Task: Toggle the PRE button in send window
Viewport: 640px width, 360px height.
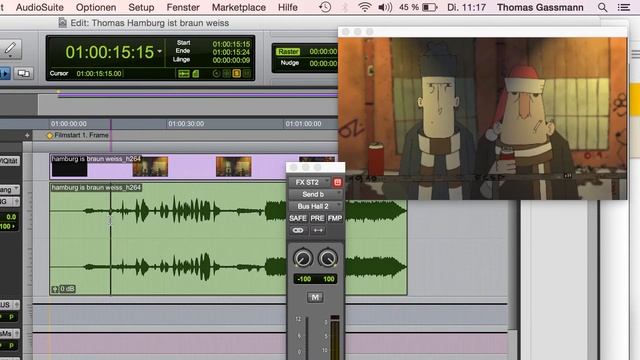Action: click(317, 218)
